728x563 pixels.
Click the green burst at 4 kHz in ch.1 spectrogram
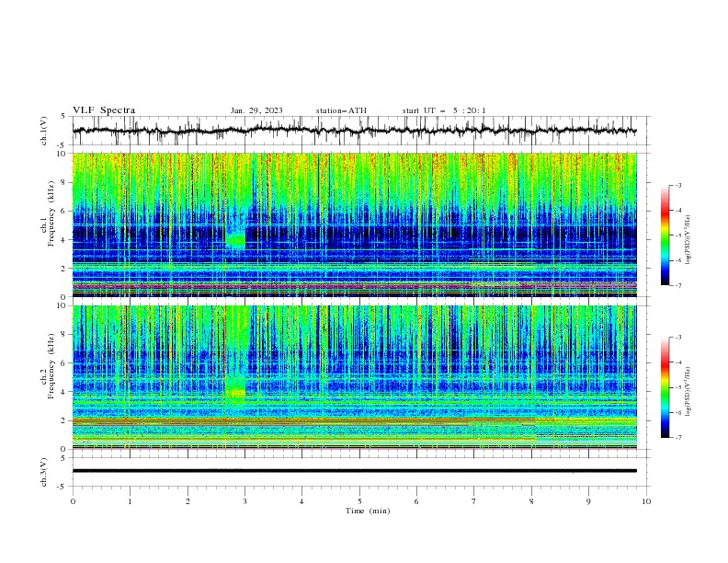[236, 240]
